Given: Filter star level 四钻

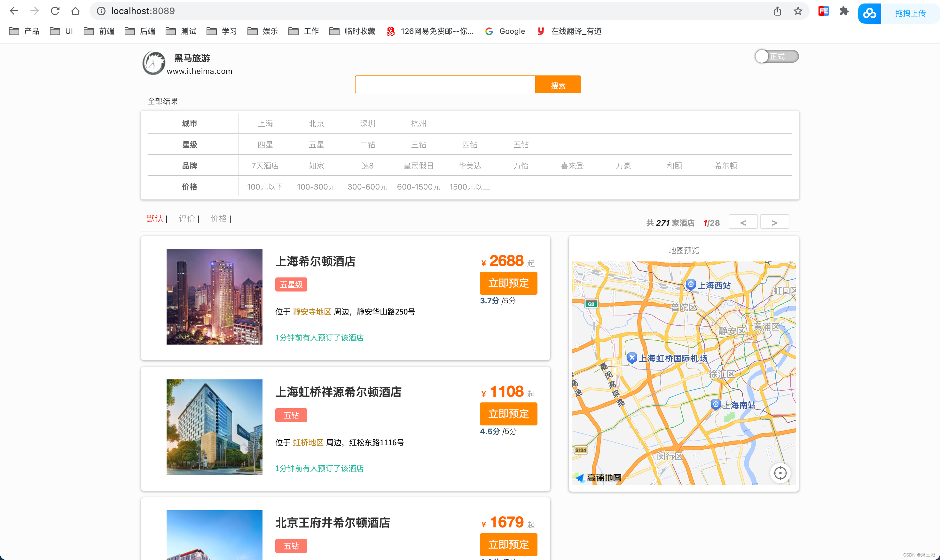Looking at the screenshot, I should click(x=470, y=144).
